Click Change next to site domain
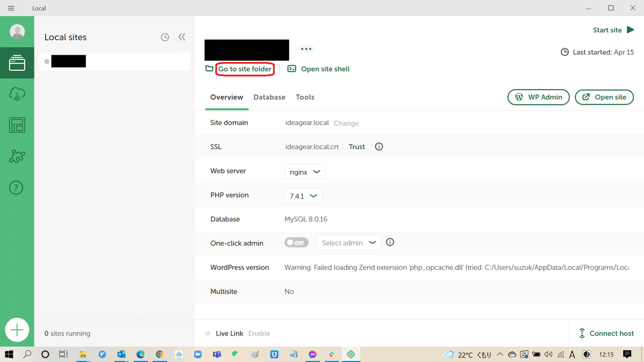The width and height of the screenshot is (644, 362). click(346, 123)
